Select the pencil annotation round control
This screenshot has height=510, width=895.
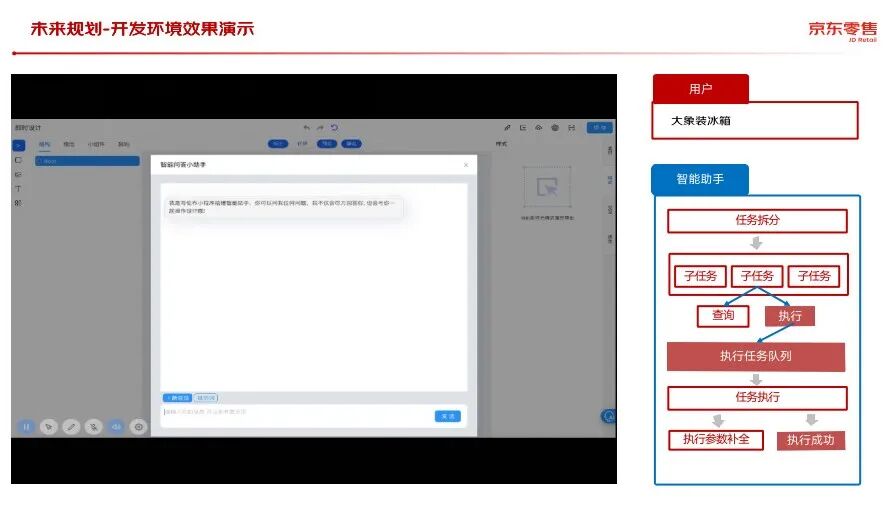click(71, 427)
